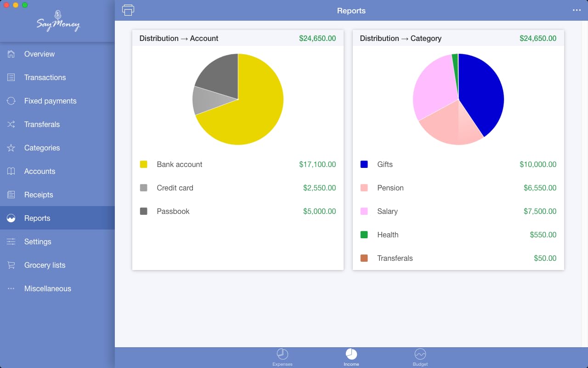Select the Income tab at the bottom

(351, 357)
